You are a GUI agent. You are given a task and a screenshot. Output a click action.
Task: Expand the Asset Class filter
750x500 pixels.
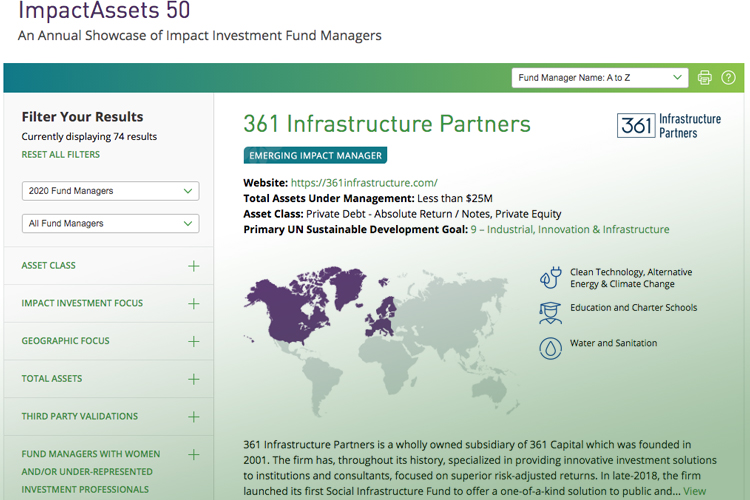tap(193, 266)
